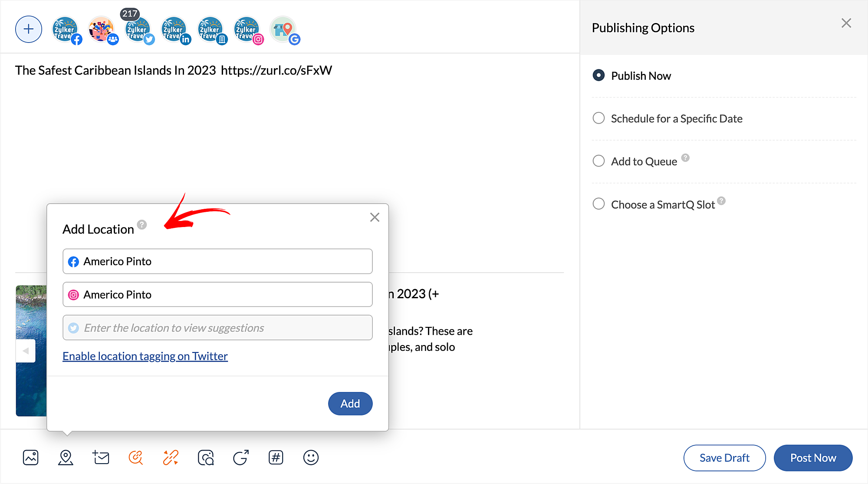Choose Schedule for a Specific Date
The width and height of the screenshot is (868, 484).
pyautogui.click(x=598, y=119)
